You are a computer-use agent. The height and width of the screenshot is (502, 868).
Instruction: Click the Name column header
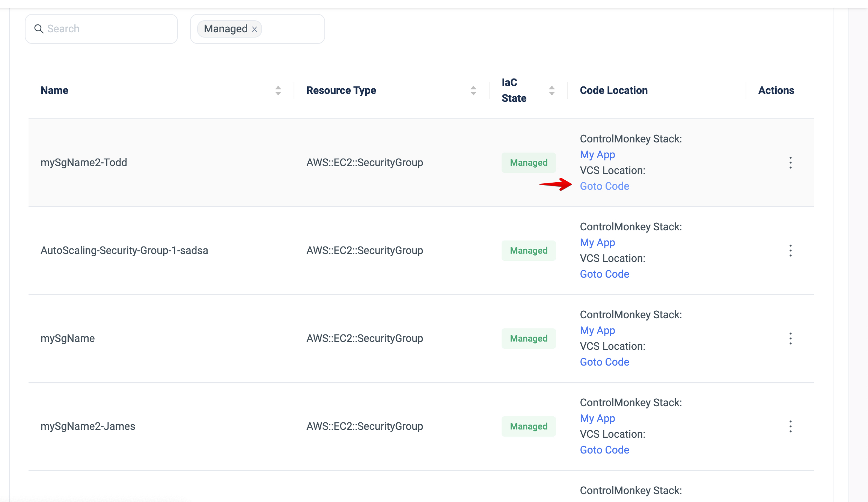click(54, 91)
